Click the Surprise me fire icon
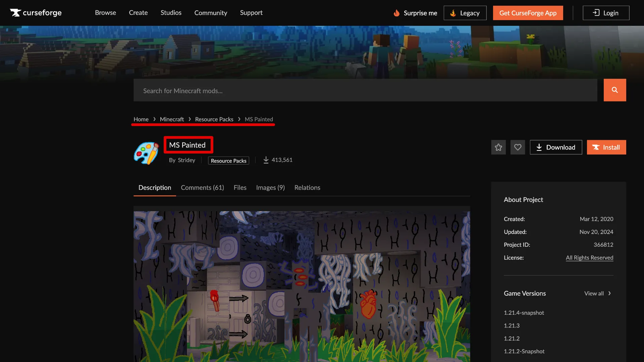The height and width of the screenshot is (362, 644). (x=396, y=13)
